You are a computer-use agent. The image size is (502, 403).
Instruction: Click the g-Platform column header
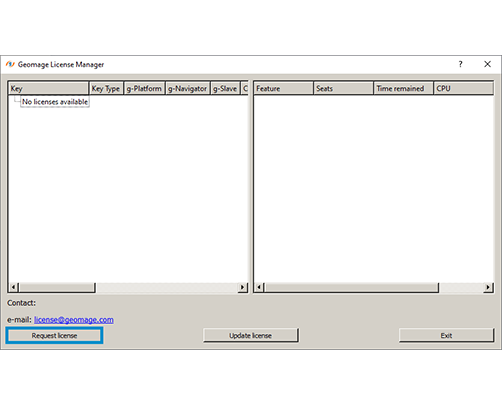[144, 88]
